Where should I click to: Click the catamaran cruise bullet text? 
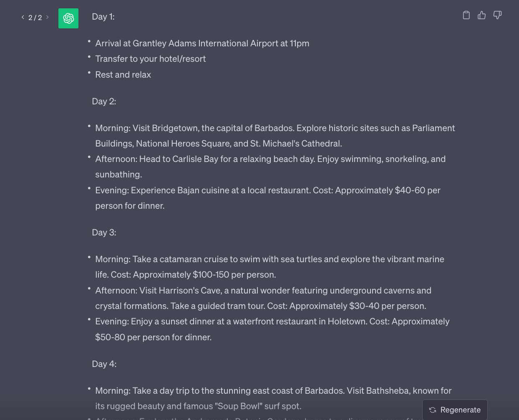point(270,267)
